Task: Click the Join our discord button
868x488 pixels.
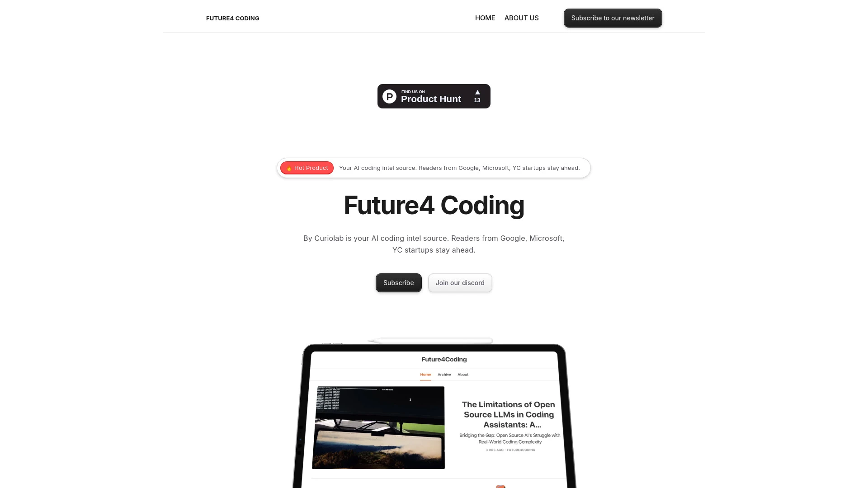Action: point(460,282)
